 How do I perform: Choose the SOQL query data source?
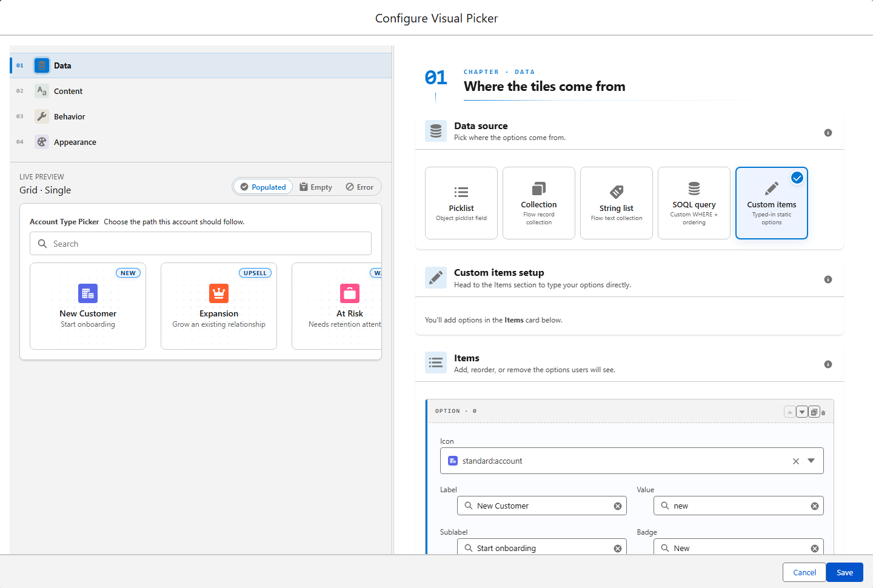(694, 203)
